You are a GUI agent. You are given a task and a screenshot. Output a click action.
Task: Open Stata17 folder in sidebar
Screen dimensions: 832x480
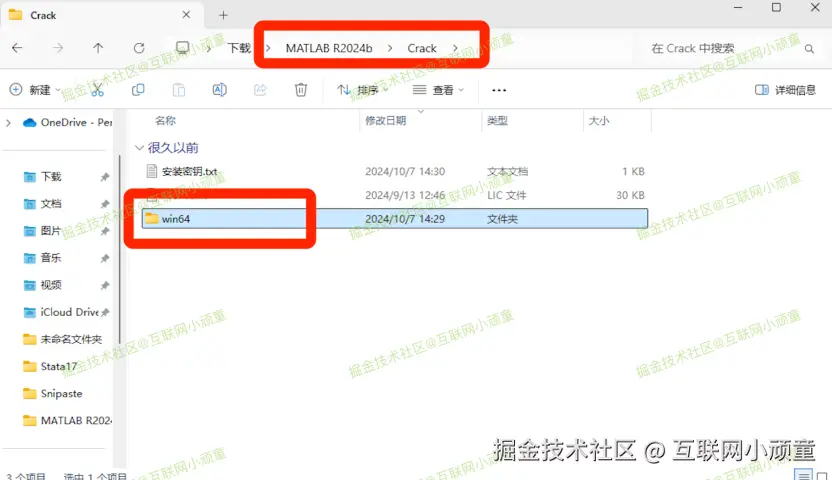tap(50, 366)
